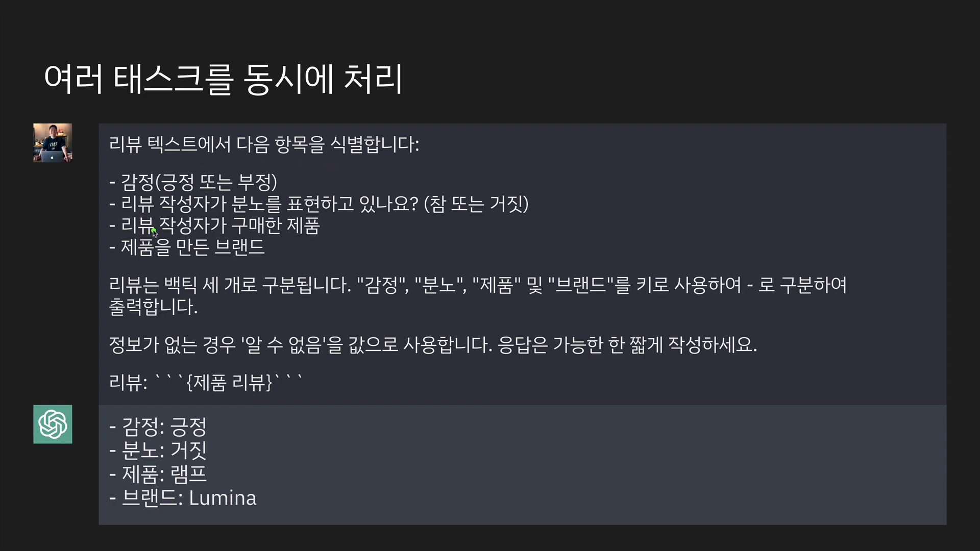
Task: Click the user avatar photo thumbnail
Action: pyautogui.click(x=53, y=143)
